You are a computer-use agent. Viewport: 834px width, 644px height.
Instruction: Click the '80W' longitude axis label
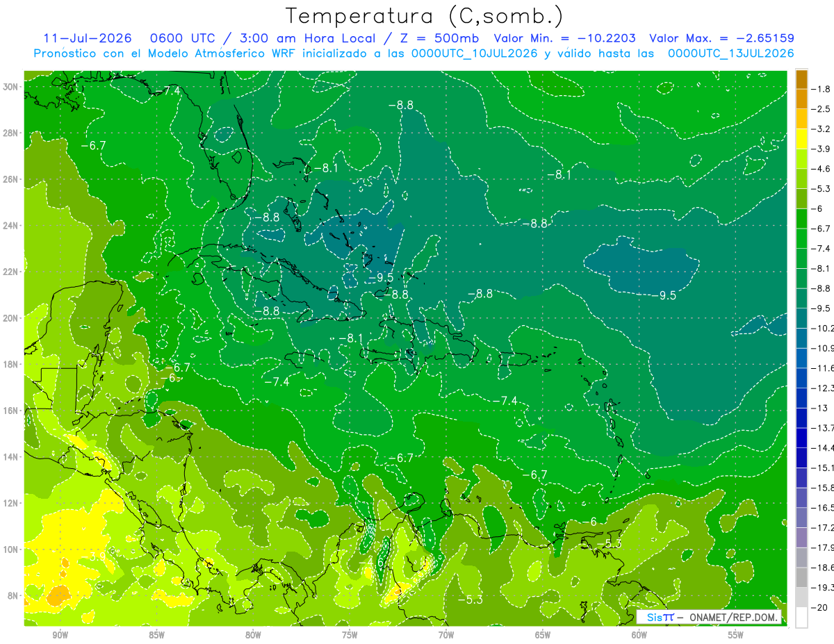point(253,635)
